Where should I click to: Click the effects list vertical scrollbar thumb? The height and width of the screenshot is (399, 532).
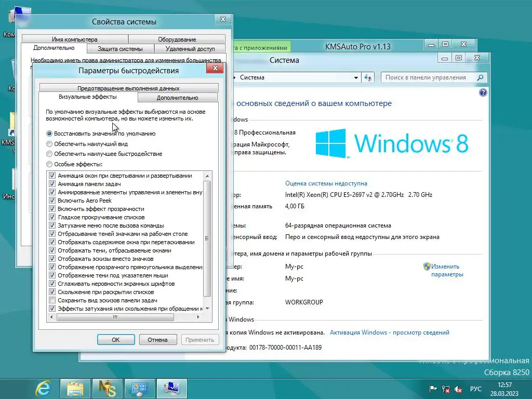(207, 238)
